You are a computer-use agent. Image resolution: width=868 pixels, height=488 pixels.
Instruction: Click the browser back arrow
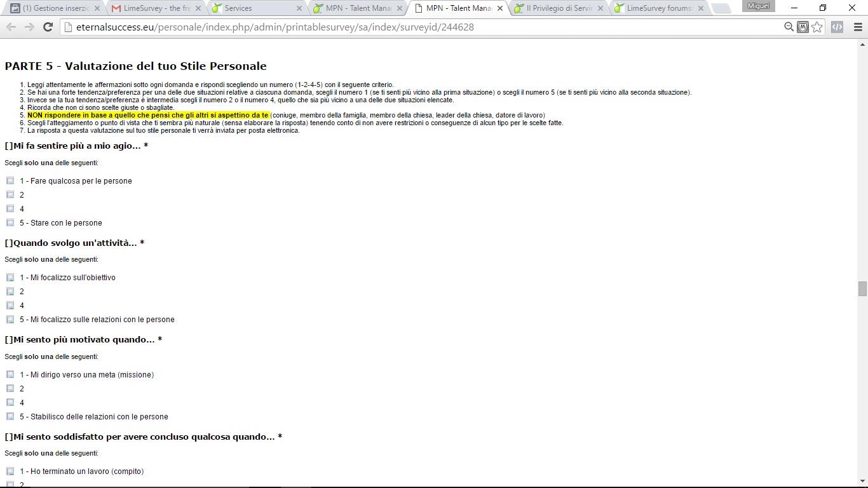coord(11,27)
